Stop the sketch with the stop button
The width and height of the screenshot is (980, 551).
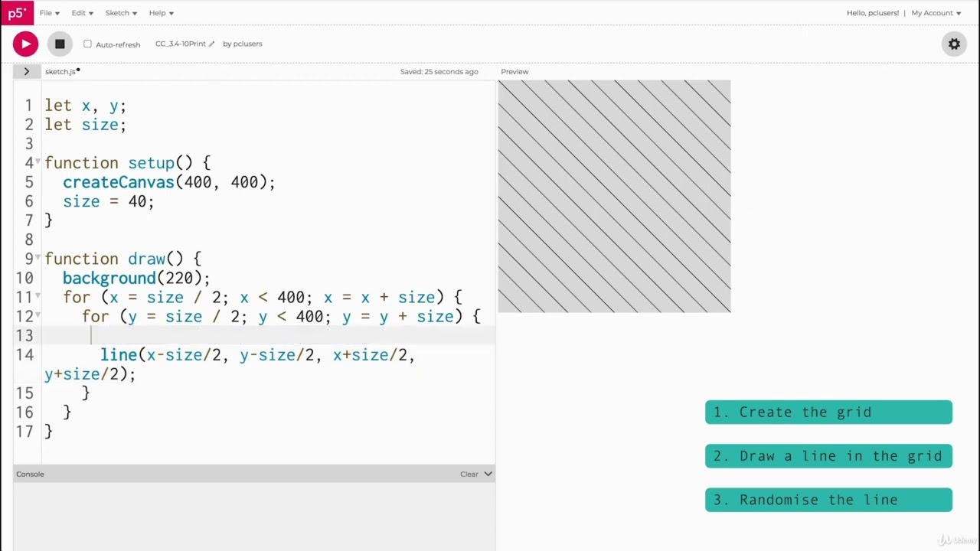[60, 44]
